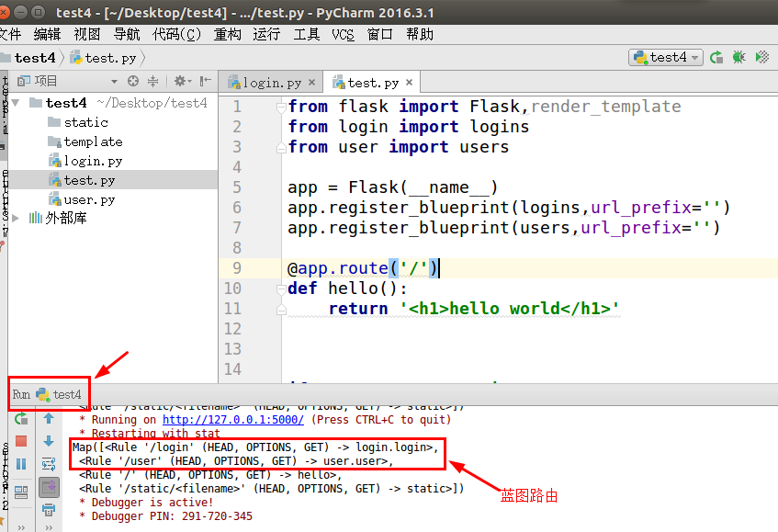Click the project panel settings gear icon
Viewport: 778px width, 532px height.
coord(181,81)
